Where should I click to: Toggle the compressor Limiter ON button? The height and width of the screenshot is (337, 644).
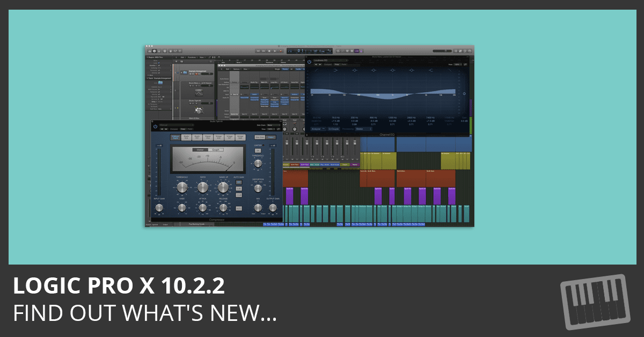[258, 150]
